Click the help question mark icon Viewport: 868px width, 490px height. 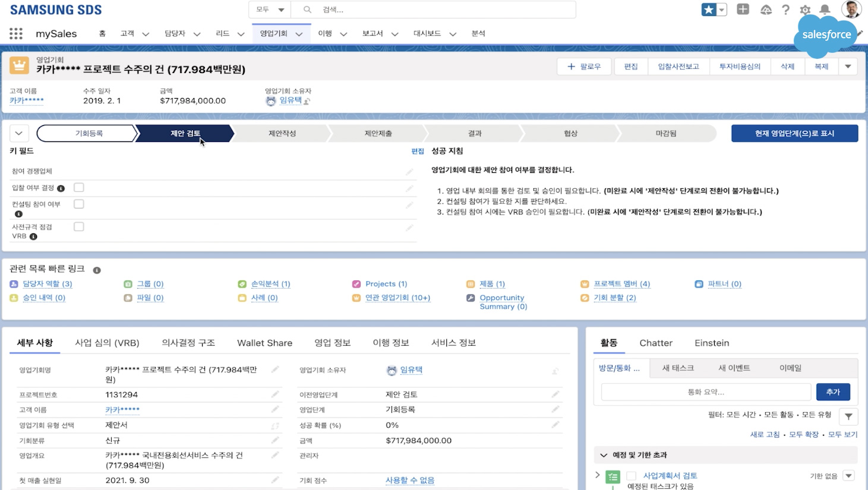pos(785,10)
